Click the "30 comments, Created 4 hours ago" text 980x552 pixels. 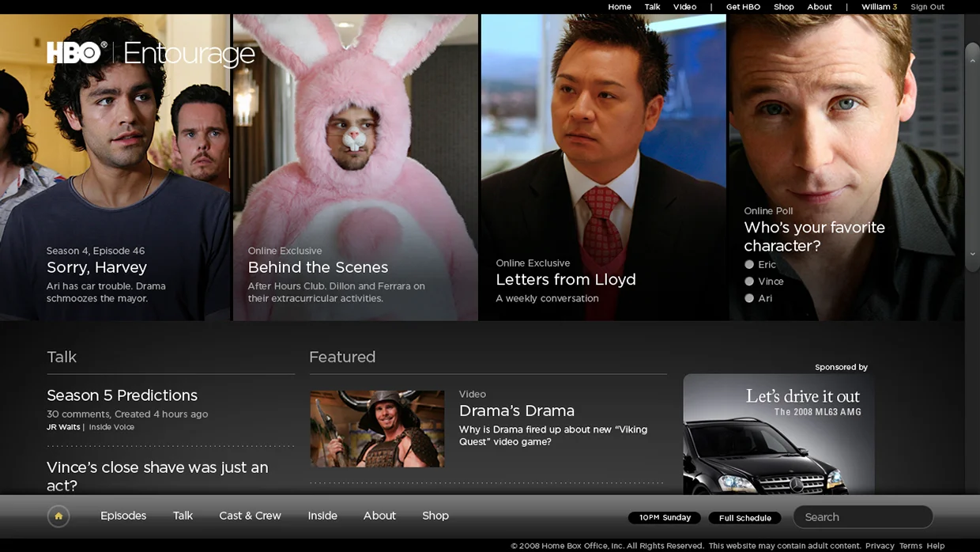click(x=127, y=414)
